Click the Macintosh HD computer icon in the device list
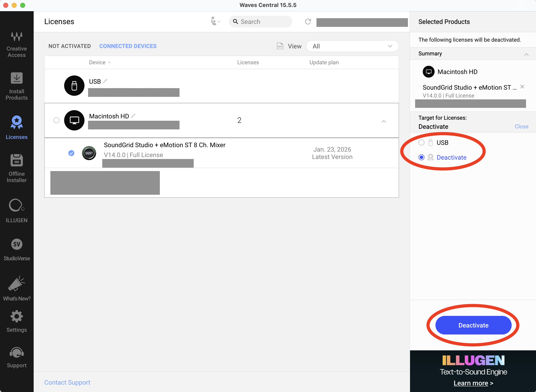The height and width of the screenshot is (392, 536). click(74, 120)
